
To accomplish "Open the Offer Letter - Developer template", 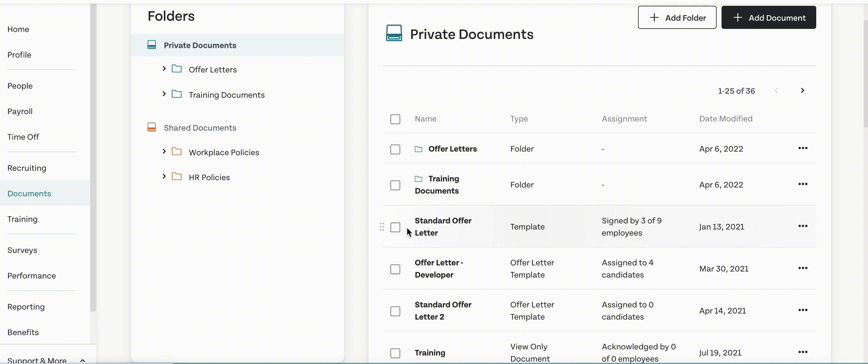I will 439,269.
